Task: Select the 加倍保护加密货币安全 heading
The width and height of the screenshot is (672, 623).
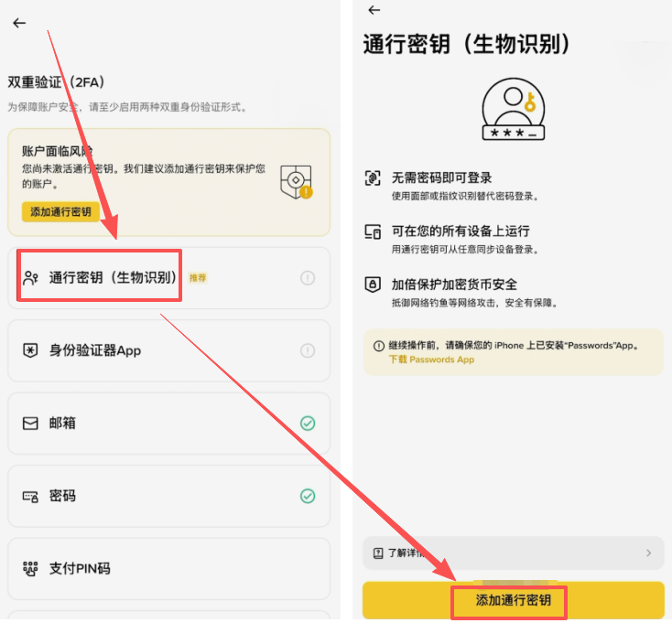Action: (x=454, y=285)
